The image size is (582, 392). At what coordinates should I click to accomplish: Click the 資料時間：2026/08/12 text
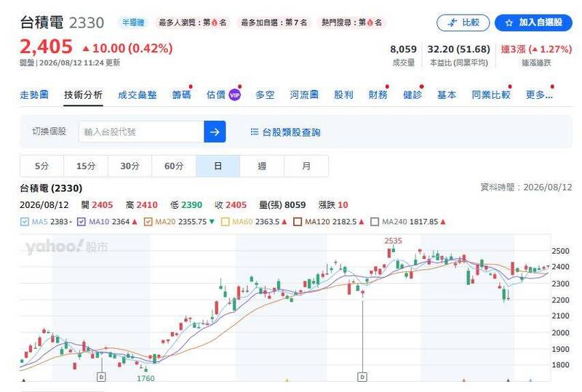(526, 187)
